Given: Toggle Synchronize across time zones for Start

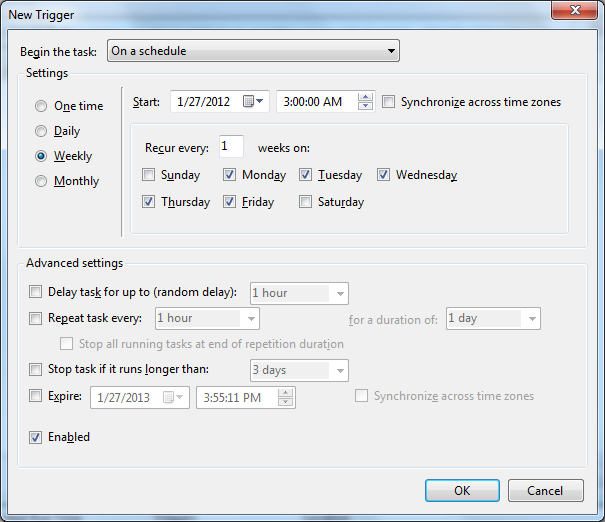Looking at the screenshot, I should tap(389, 102).
